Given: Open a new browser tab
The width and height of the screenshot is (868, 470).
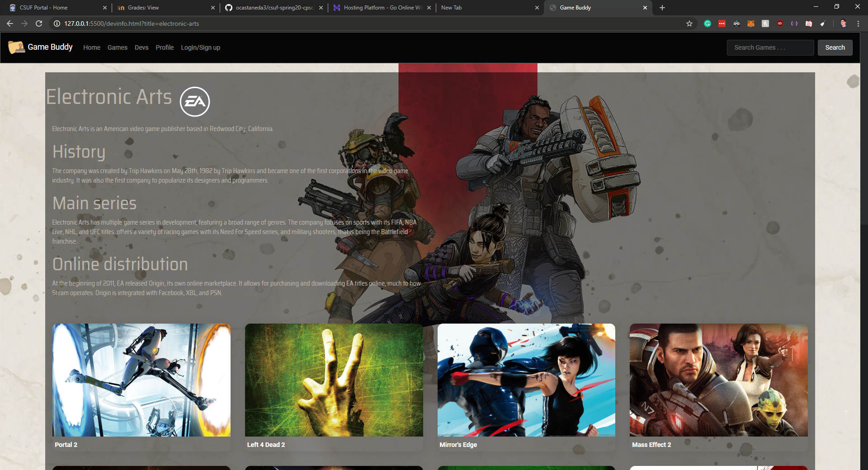Looking at the screenshot, I should [662, 8].
